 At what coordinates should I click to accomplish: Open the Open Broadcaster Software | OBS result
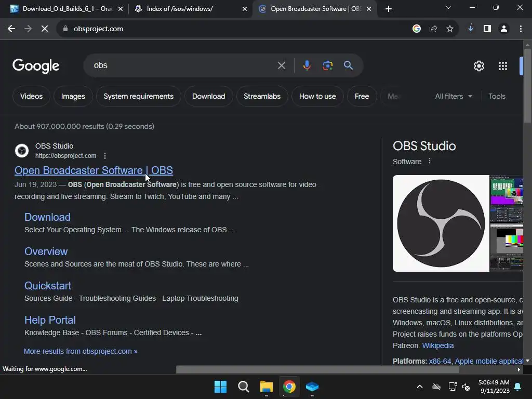94,170
